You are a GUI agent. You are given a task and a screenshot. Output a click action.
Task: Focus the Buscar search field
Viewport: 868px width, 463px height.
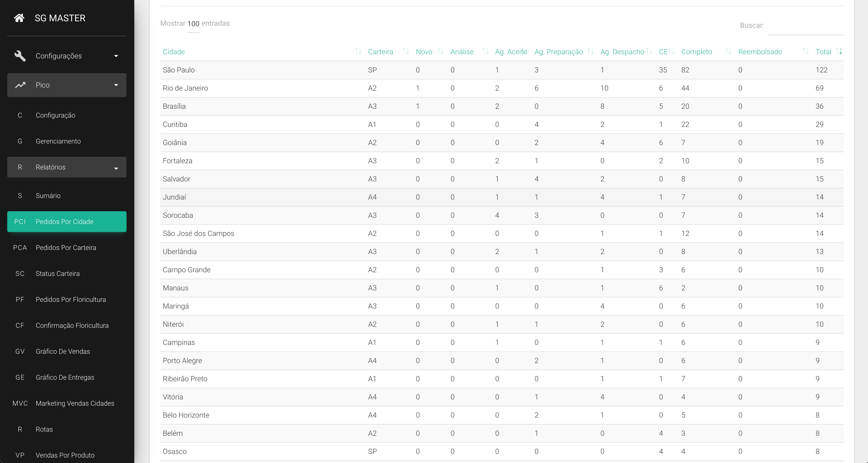(x=805, y=26)
